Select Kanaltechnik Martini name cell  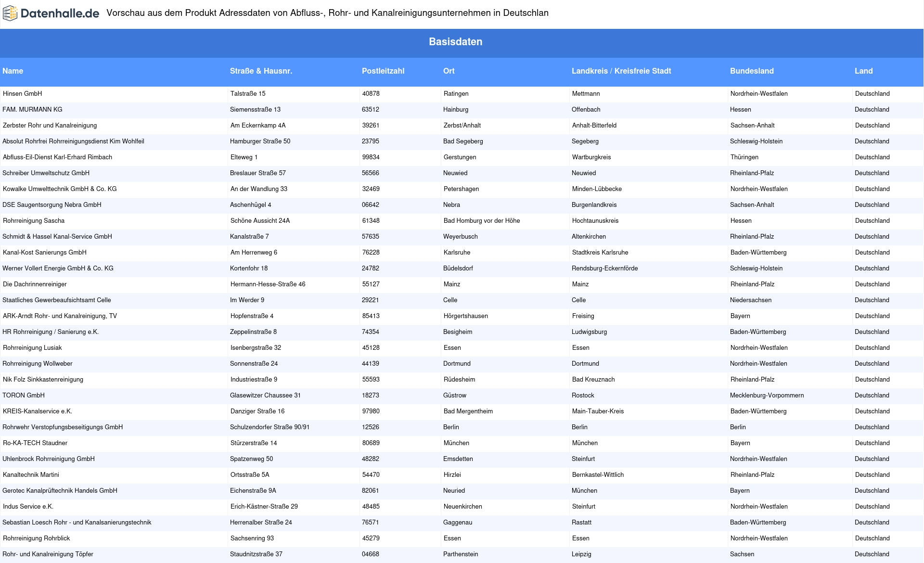pos(31,474)
